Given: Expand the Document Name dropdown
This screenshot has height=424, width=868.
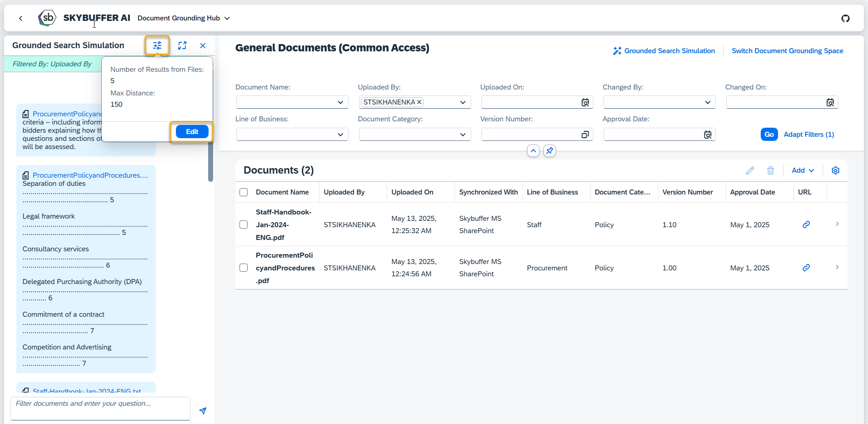Looking at the screenshot, I should [340, 102].
